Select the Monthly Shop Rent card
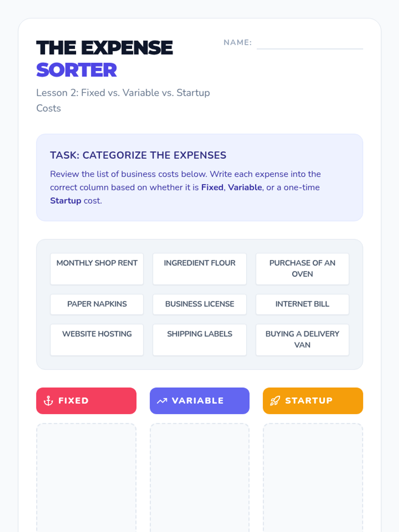 (x=97, y=269)
